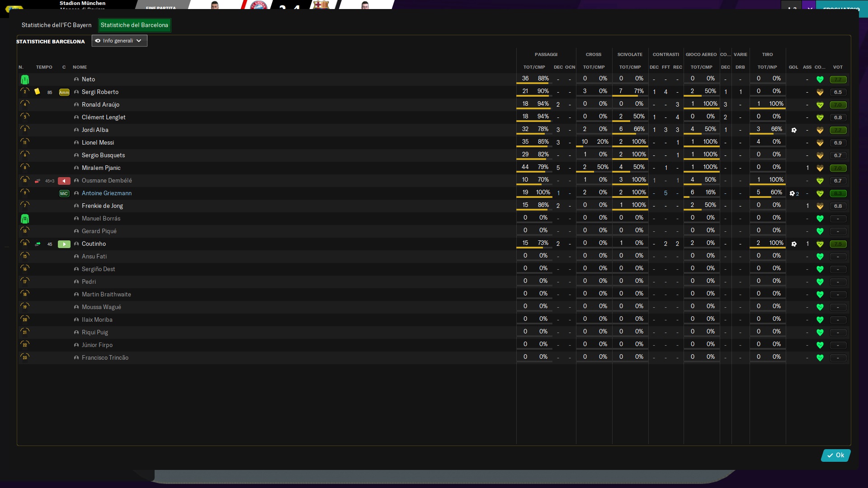
Task: Click Messi's 10 crosses value
Action: coord(585,142)
